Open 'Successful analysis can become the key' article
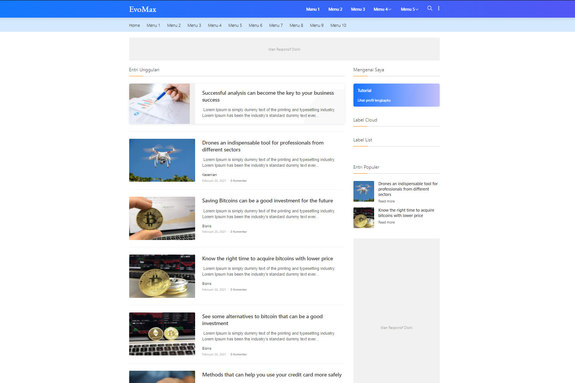This screenshot has width=575, height=383. click(268, 96)
